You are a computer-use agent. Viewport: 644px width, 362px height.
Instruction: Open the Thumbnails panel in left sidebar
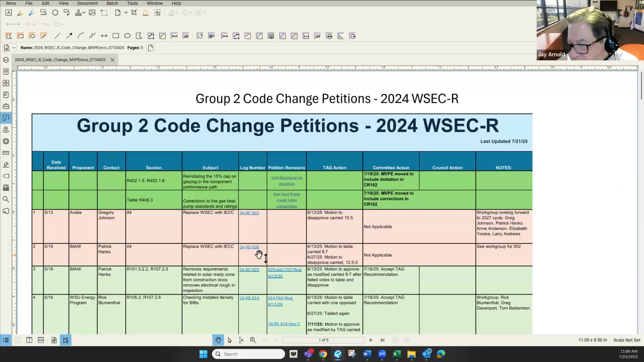point(6,83)
